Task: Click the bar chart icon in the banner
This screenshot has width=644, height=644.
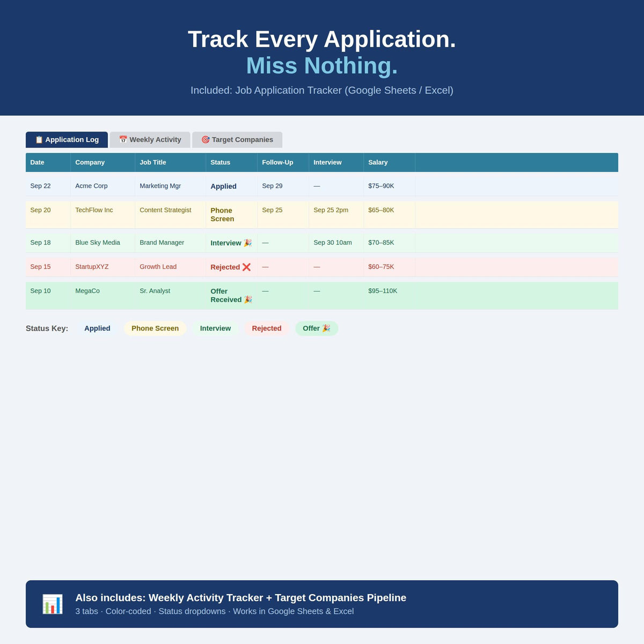Action: [x=53, y=604]
